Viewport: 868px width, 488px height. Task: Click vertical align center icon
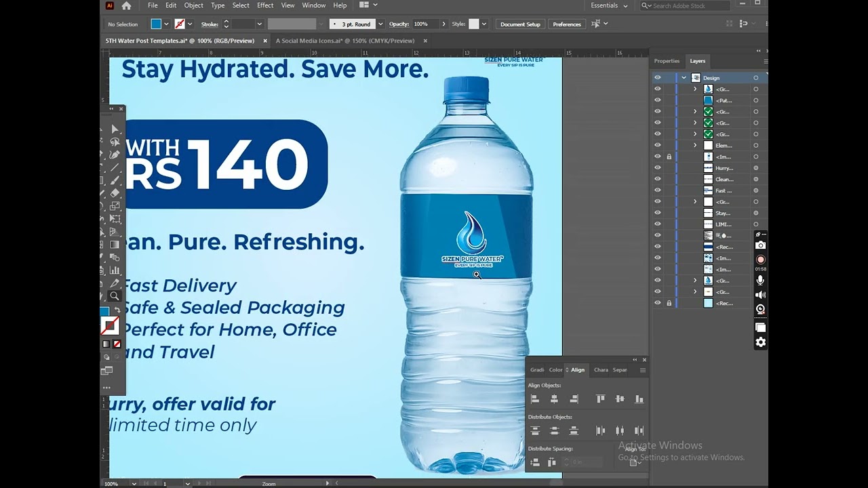[620, 399]
